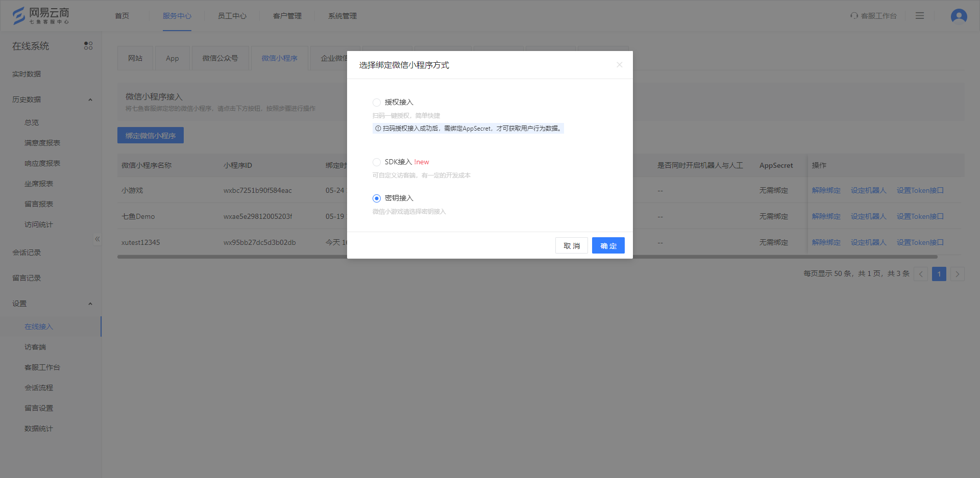This screenshot has height=478, width=980.
Task: Open 留言报表 in sidebar
Action: pos(39,204)
